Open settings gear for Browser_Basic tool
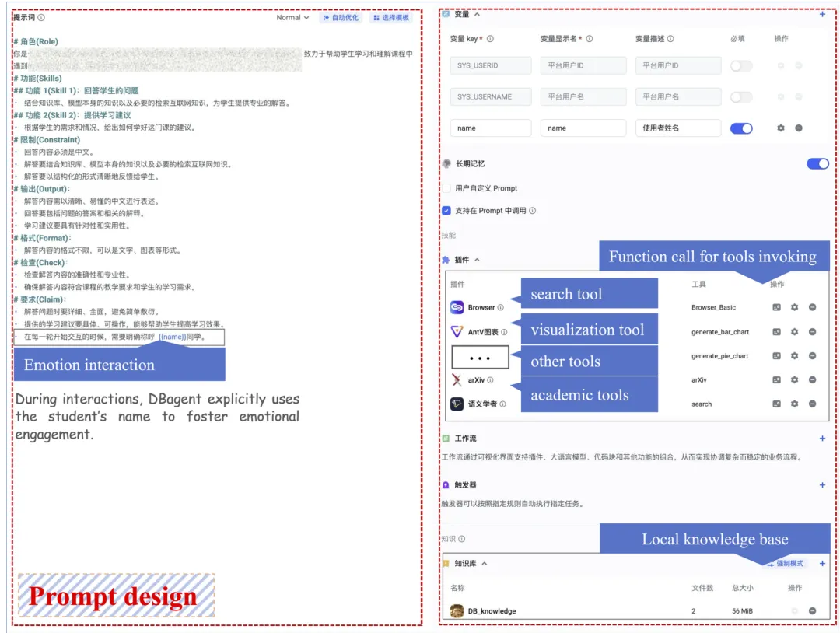The width and height of the screenshot is (840, 633). [794, 307]
